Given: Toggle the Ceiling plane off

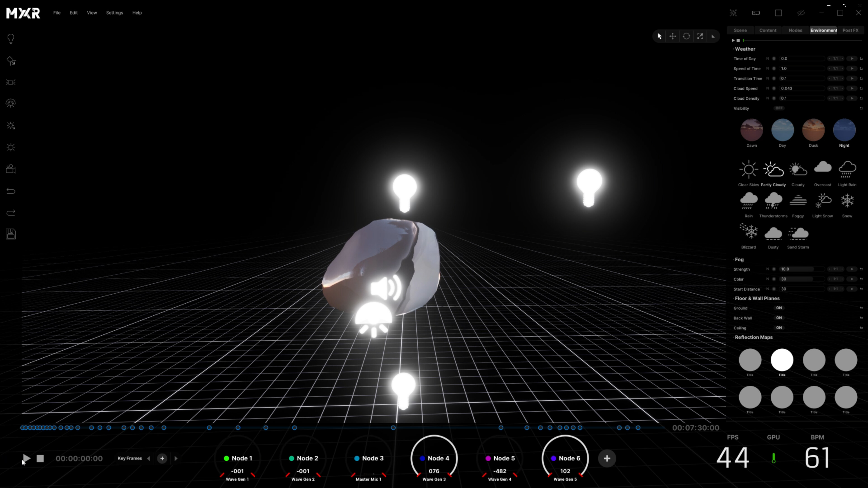Looking at the screenshot, I should tap(779, 328).
